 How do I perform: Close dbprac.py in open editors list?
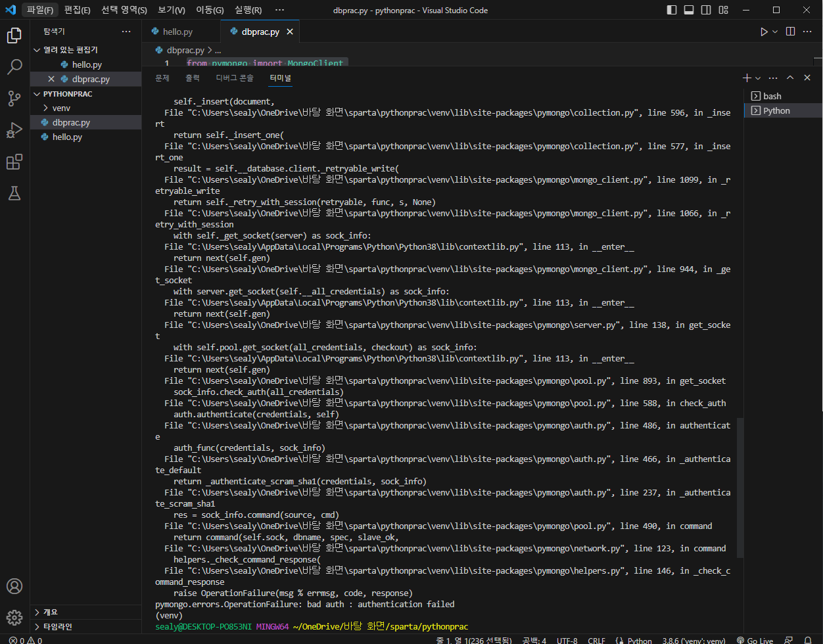click(51, 79)
